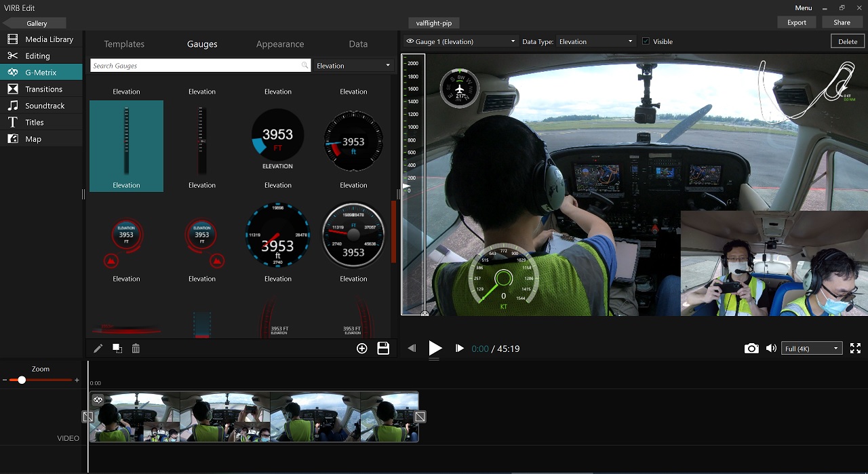Click the pencil edit gauge icon
The width and height of the screenshot is (868, 474).
point(98,349)
